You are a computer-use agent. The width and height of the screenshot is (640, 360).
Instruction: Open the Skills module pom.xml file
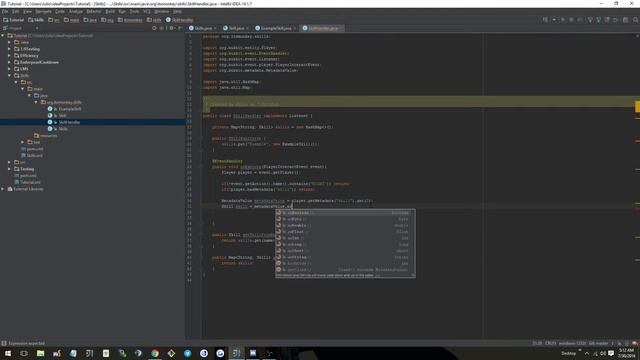click(x=35, y=149)
